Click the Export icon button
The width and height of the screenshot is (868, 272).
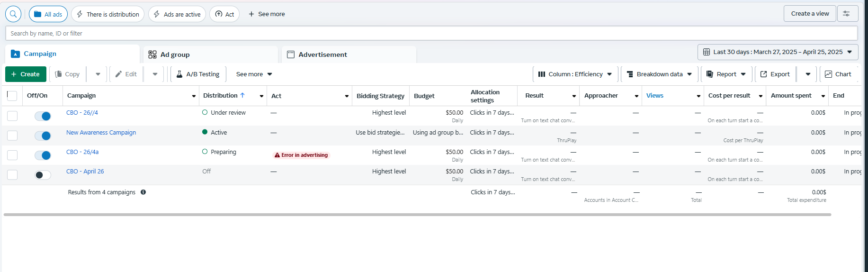coord(763,74)
